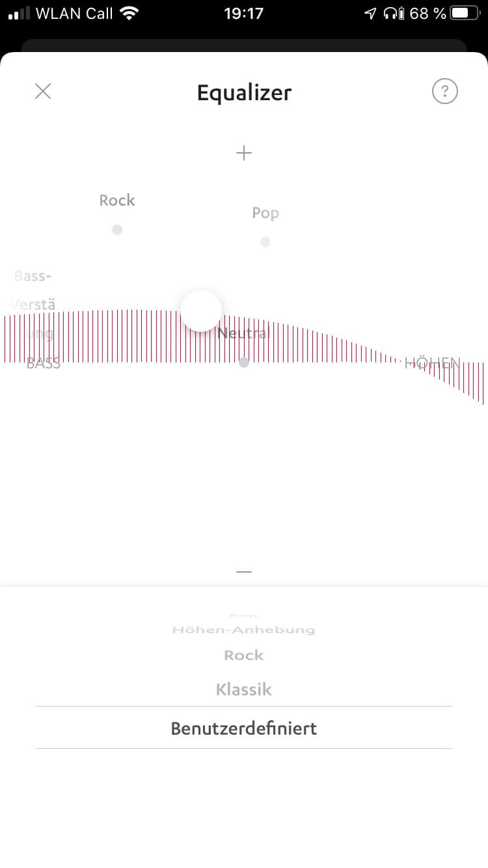Choose Höhen-Anhebung in the preset picker
The width and height of the screenshot is (488, 868).
(x=244, y=630)
